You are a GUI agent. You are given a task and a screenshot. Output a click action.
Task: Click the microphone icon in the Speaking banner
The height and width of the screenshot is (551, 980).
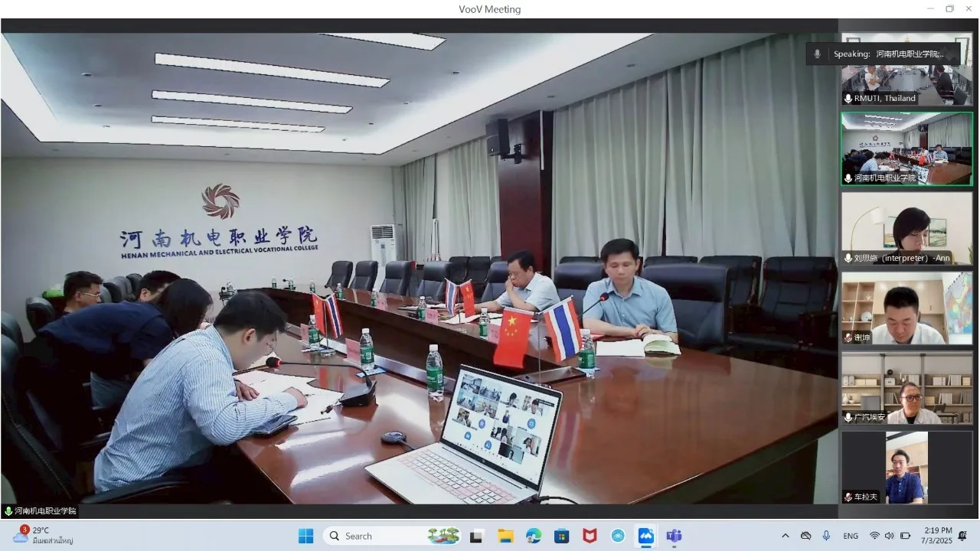(x=817, y=54)
